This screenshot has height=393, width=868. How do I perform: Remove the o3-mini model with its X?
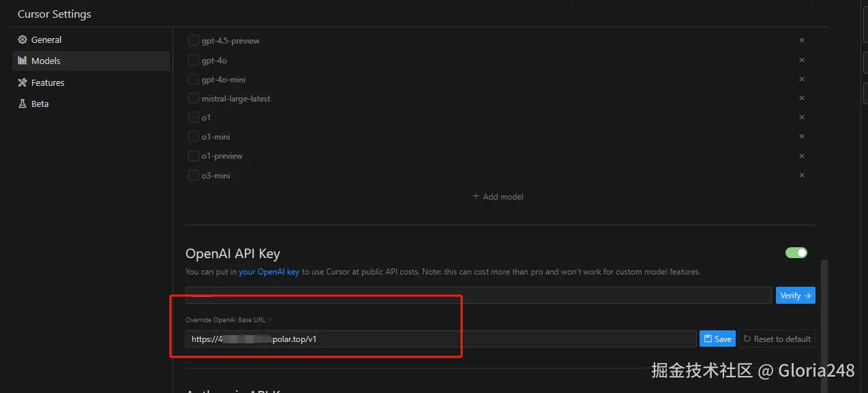tap(802, 175)
